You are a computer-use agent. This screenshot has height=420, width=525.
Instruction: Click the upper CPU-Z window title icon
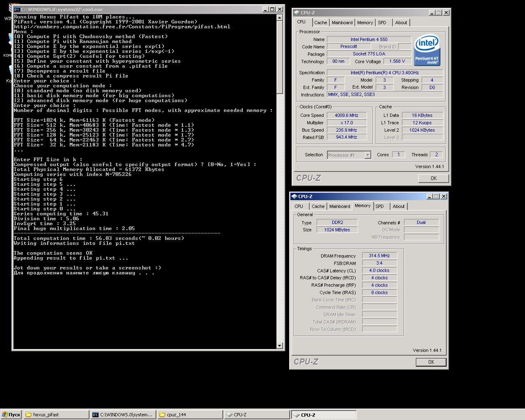[297, 13]
